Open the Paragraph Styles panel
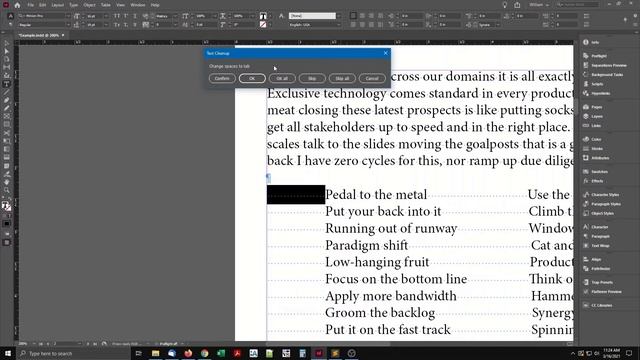This screenshot has height=360, width=640. (602, 204)
